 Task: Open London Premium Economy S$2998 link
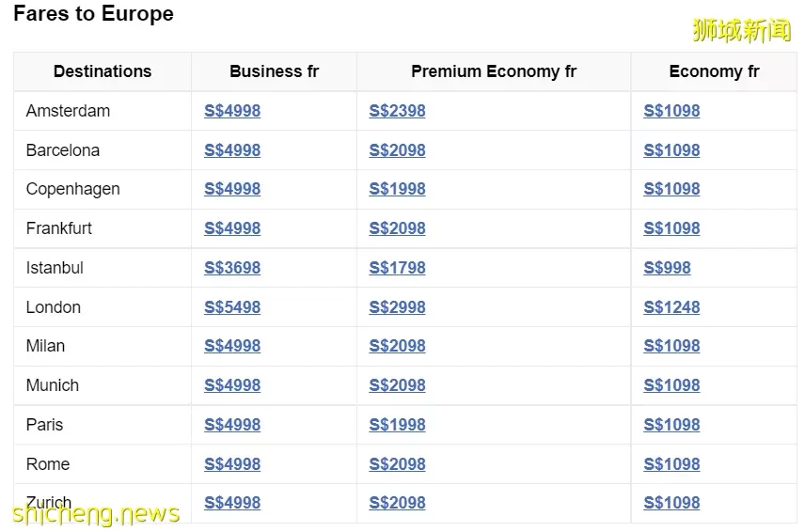tap(397, 307)
